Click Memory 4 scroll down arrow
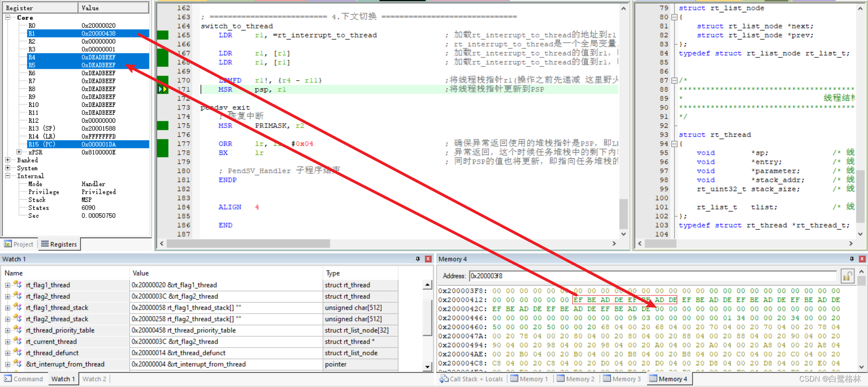Screen dimensions: 868x387 (x=862, y=367)
